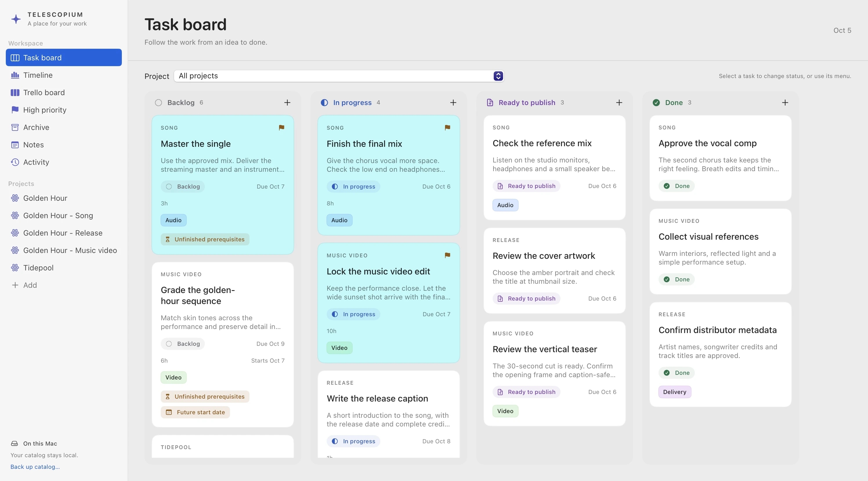Add a task to the Backlog column
This screenshot has height=481, width=868.
[x=287, y=102]
